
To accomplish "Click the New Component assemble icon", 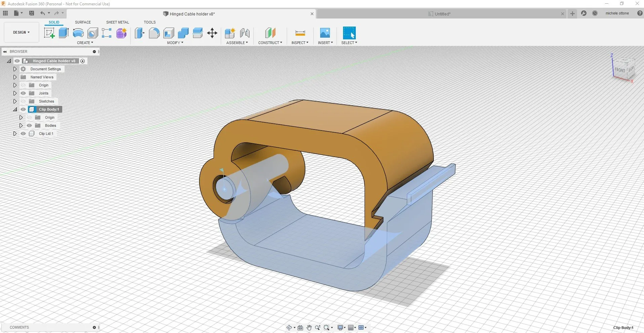I will [x=230, y=33].
